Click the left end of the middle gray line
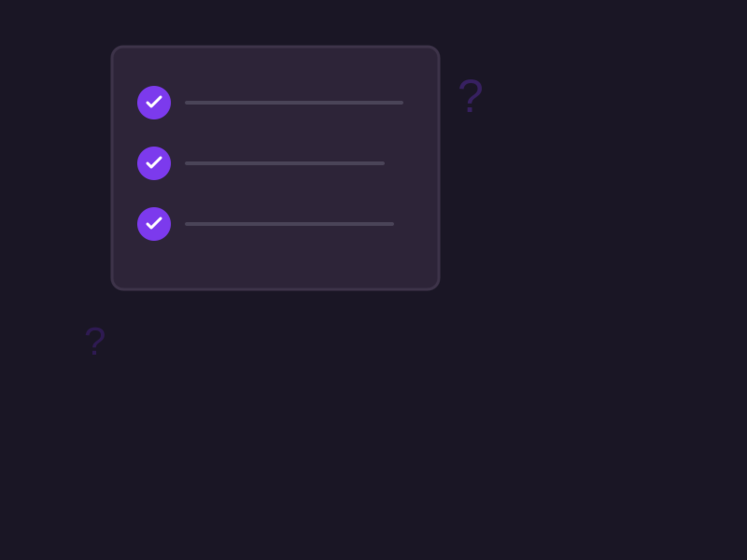This screenshot has height=560, width=747. pyautogui.click(x=187, y=163)
